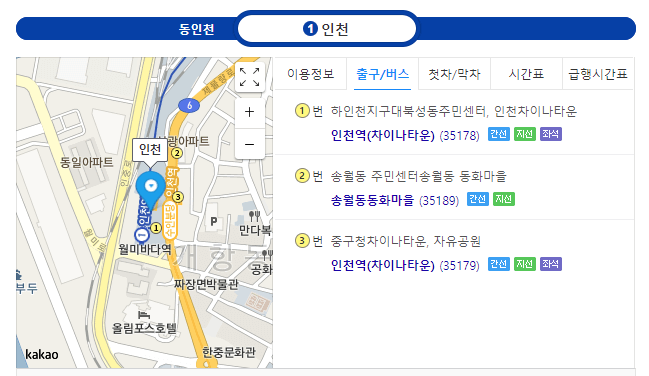Click the current station 인천 pill
The image size is (649, 376).
pyautogui.click(x=327, y=29)
